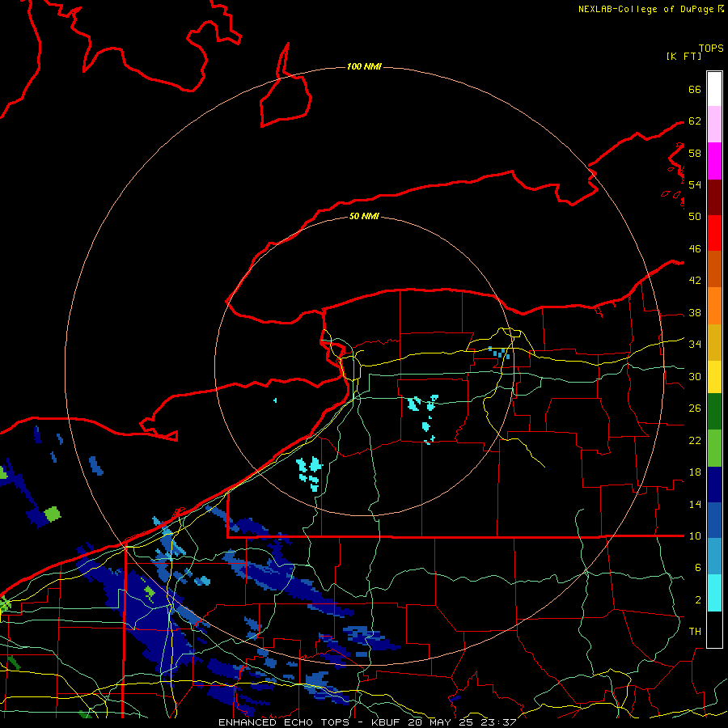
Task: Click the 14 value on the scale
Action: (x=695, y=504)
